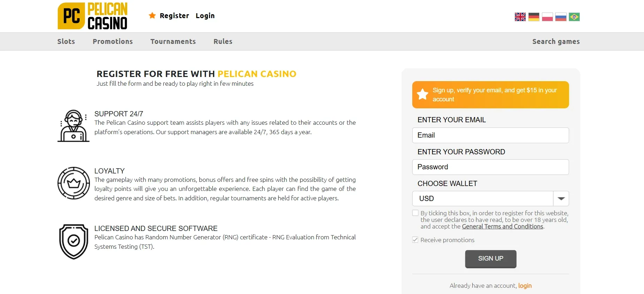
Task: Expand the USD wallet selector arrow
Action: click(561, 199)
